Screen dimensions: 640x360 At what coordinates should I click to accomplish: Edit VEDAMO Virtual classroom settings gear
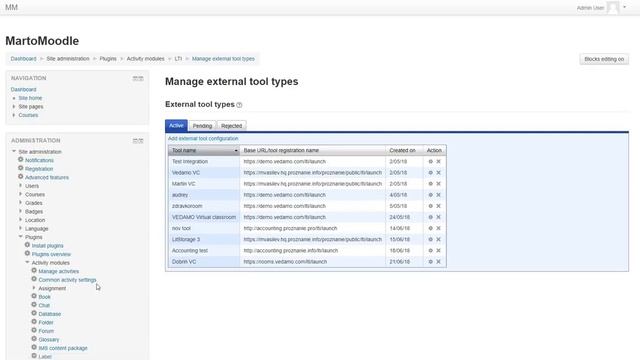tap(430, 217)
